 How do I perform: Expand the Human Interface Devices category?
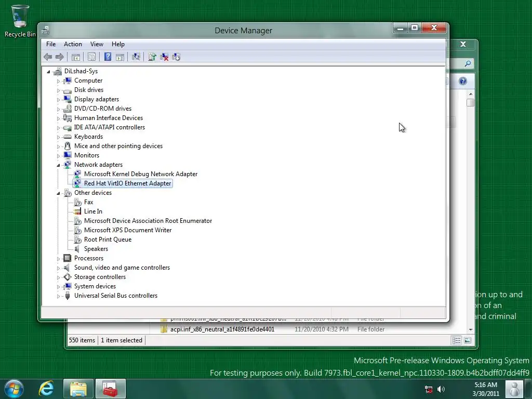[58, 118]
